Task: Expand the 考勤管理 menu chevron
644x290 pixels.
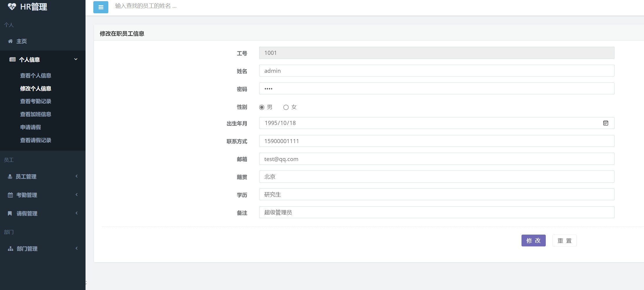Action: (x=77, y=194)
